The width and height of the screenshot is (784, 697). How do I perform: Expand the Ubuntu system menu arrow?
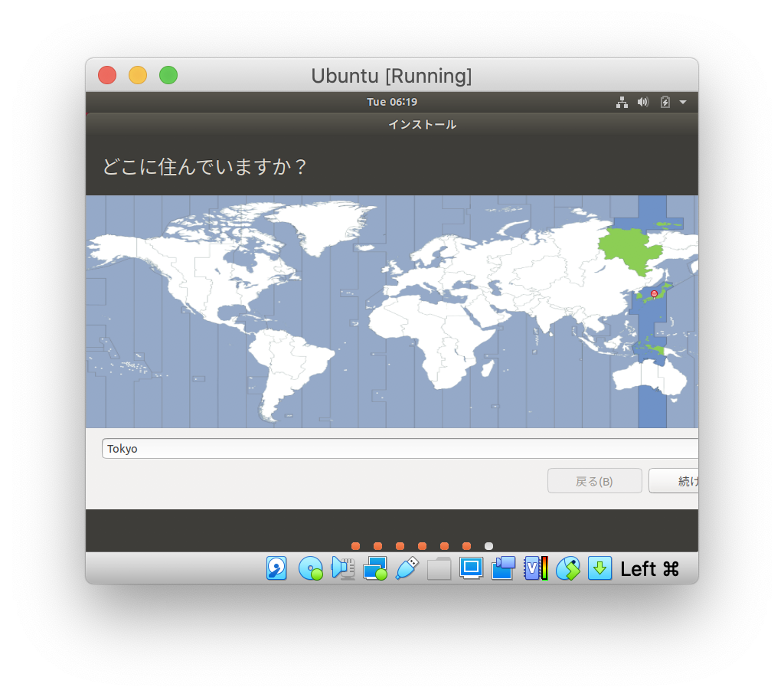pyautogui.click(x=682, y=102)
